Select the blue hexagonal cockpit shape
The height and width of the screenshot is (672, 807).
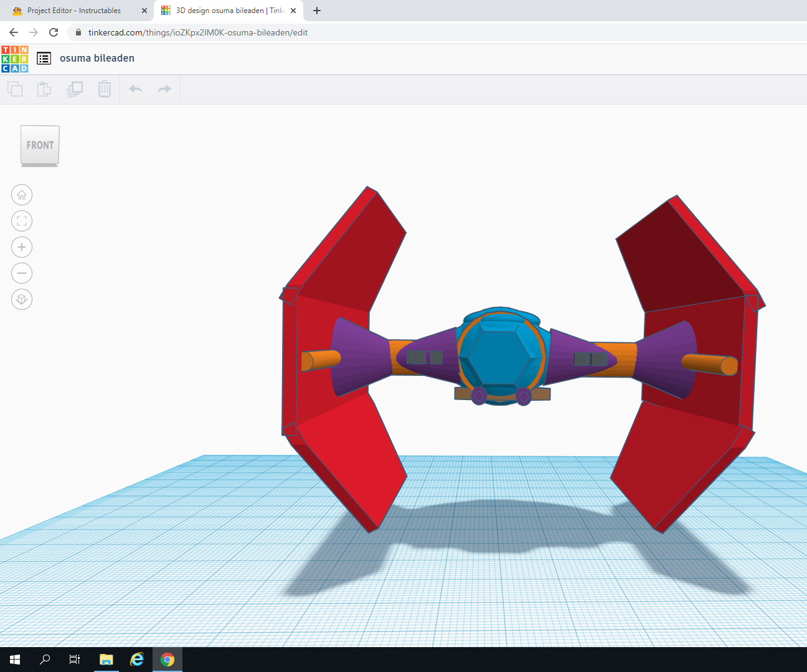(501, 357)
